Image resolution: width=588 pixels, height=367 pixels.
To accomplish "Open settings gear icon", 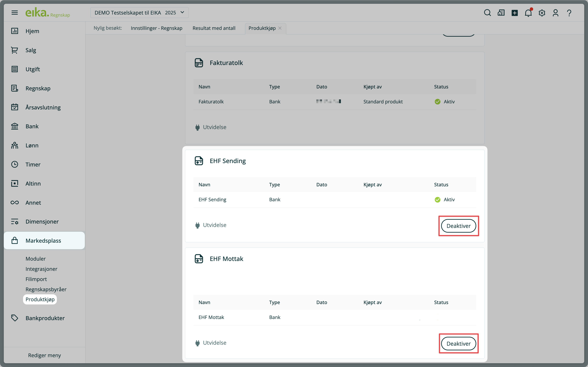I will [542, 13].
